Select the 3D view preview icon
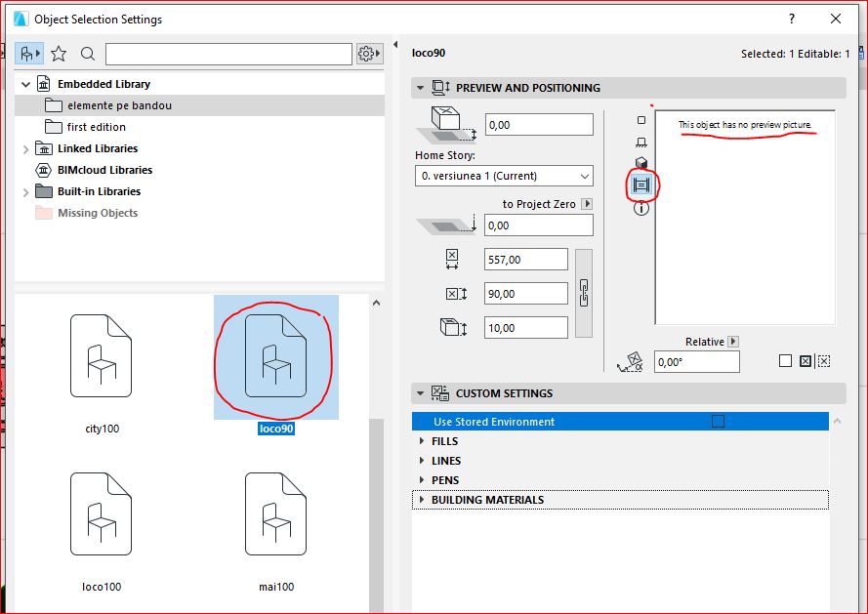The width and height of the screenshot is (868, 614). coord(641,162)
